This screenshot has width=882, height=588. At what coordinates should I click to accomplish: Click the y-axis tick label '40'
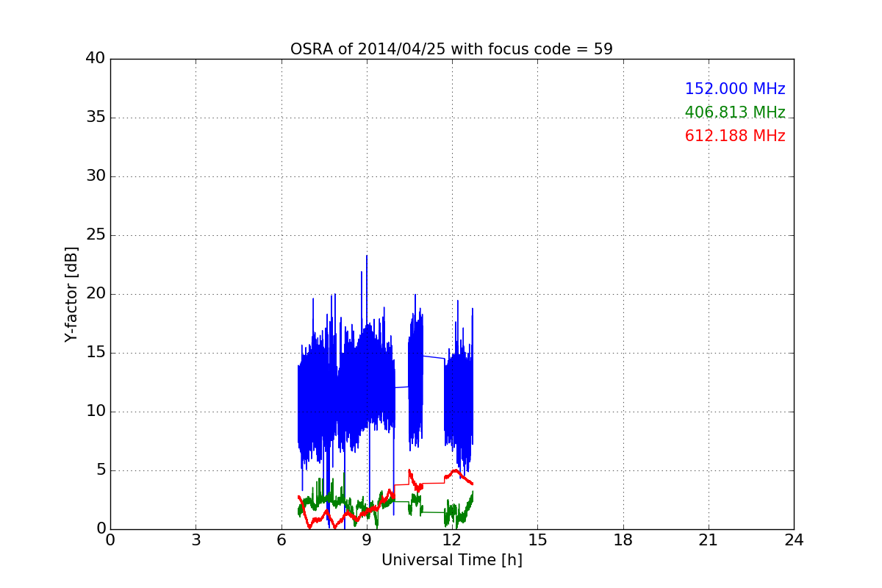96,59
